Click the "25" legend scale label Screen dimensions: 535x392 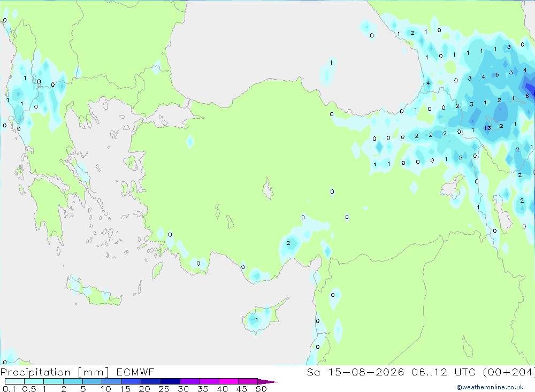click(x=164, y=389)
